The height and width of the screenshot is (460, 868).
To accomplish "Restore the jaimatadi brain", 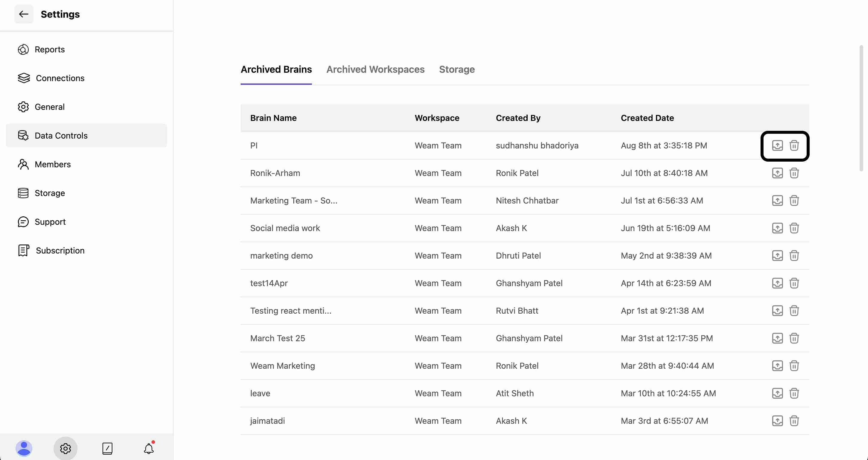I will (777, 421).
